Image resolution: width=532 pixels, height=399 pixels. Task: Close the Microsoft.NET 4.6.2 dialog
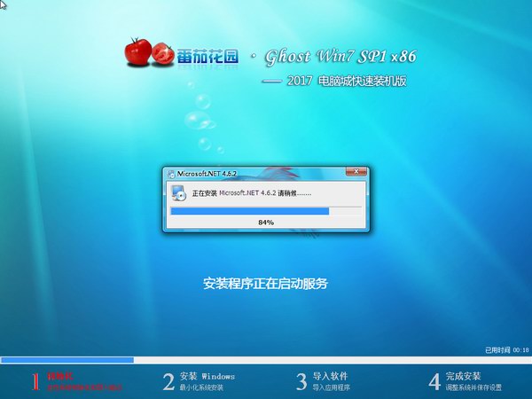356,172
